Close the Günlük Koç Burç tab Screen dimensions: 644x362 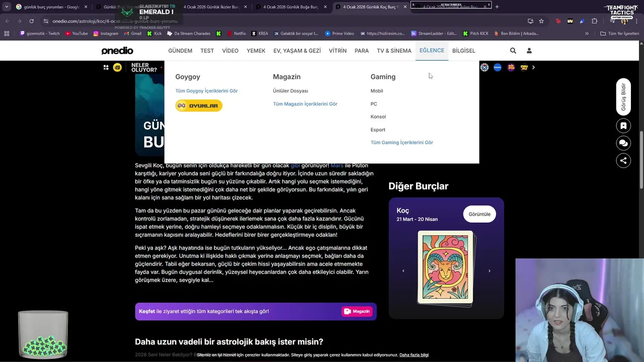point(405,7)
